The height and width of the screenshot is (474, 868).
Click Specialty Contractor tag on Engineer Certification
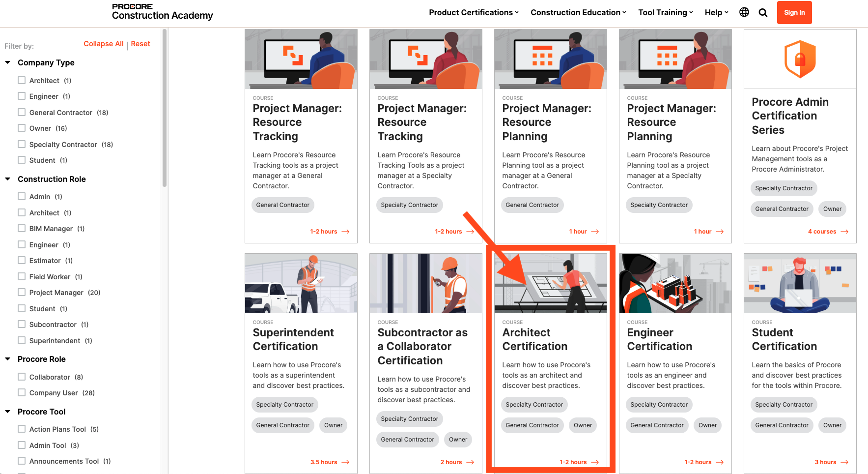pyautogui.click(x=659, y=405)
